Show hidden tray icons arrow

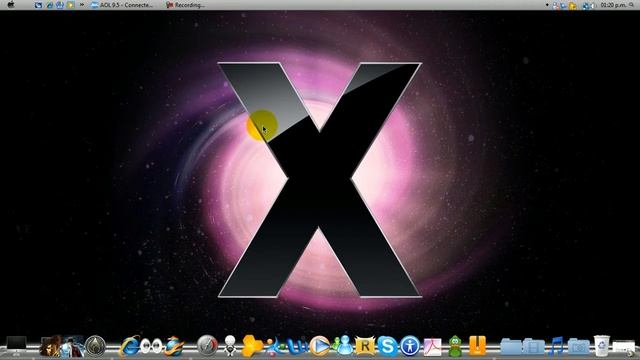click(547, 5)
